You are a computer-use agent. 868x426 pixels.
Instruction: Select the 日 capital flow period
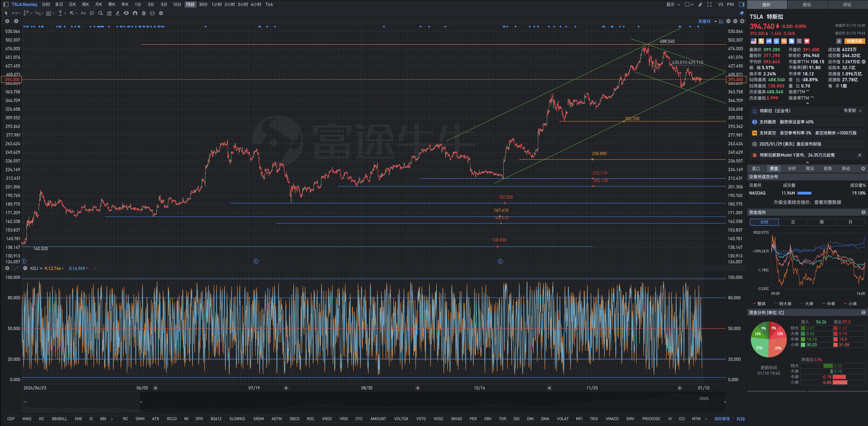[793, 222]
